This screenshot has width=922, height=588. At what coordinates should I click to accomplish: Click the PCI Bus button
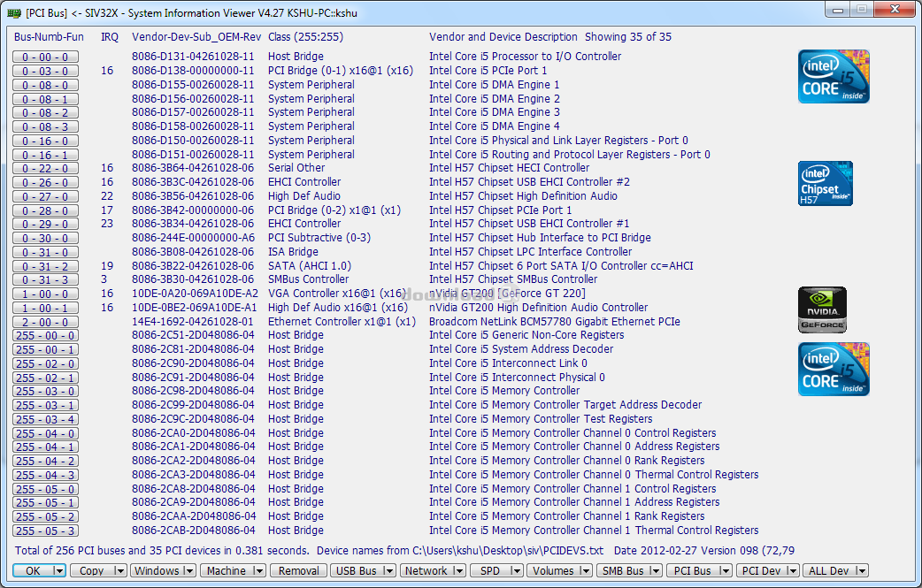(x=693, y=570)
